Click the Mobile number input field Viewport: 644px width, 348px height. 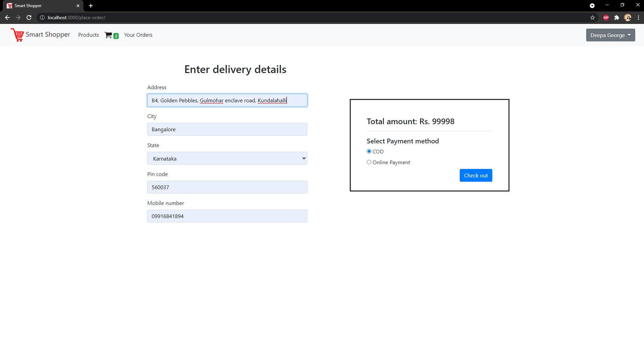pos(227,216)
